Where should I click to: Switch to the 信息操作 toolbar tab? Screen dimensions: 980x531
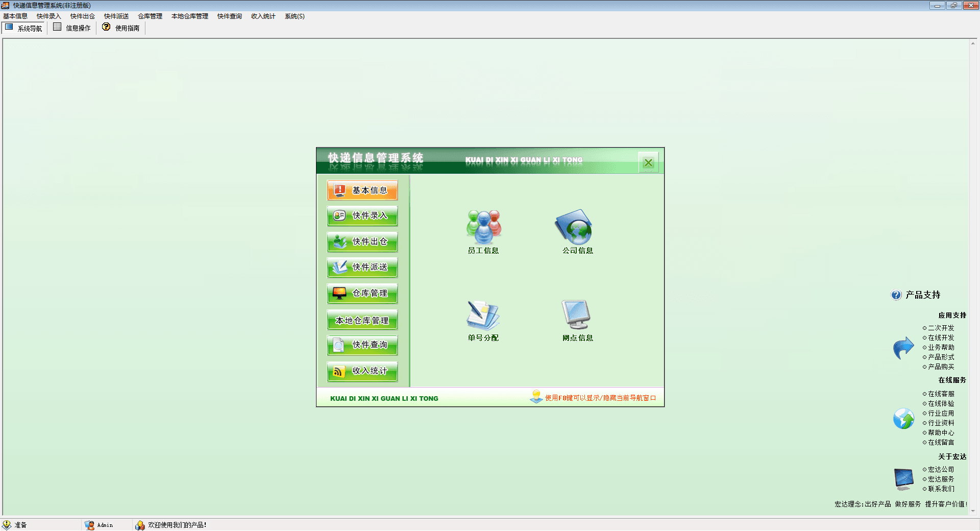point(72,28)
